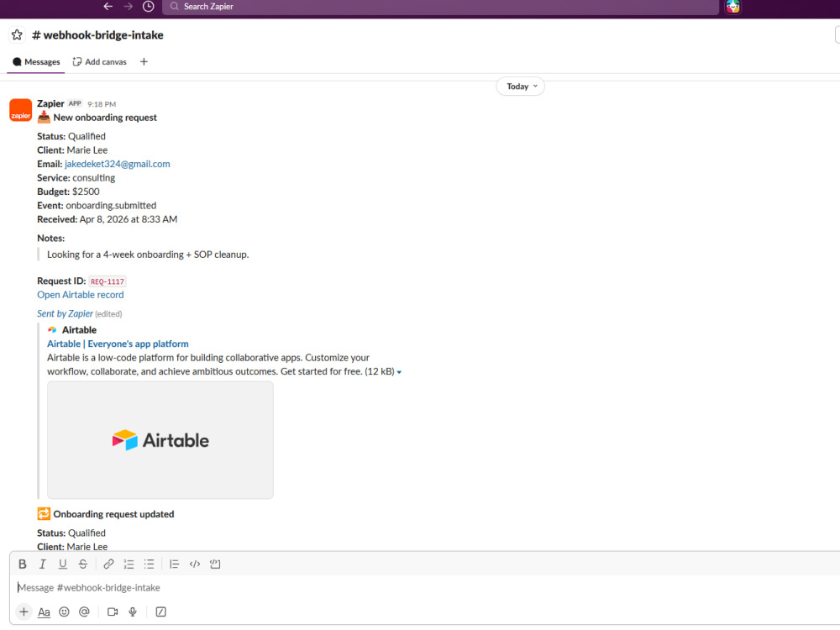
Task: Open the Add canvas tab
Action: [100, 62]
